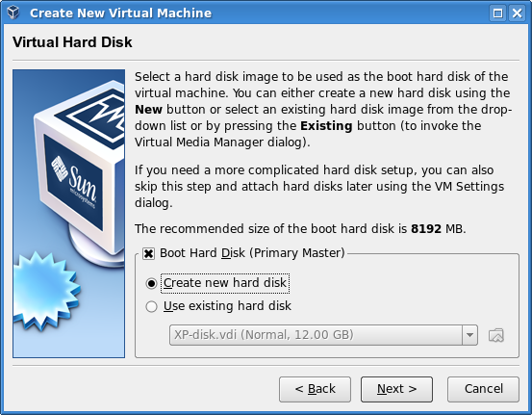Screen dimensions: 532x415
Task: Click the bold New word in description
Action: 148,110
